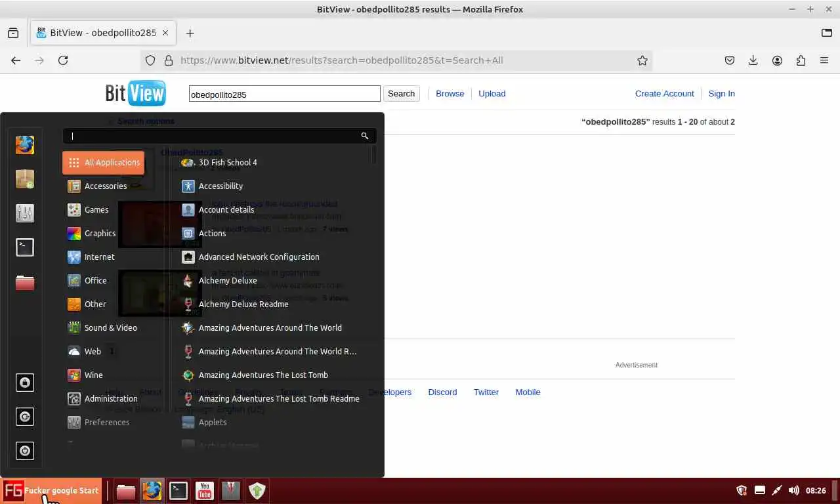This screenshot has height=504, width=840.
Task: Click the clock showing 08:26
Action: point(816,490)
